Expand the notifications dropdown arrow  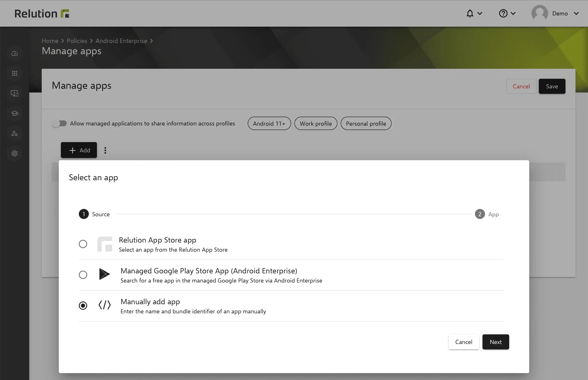480,13
